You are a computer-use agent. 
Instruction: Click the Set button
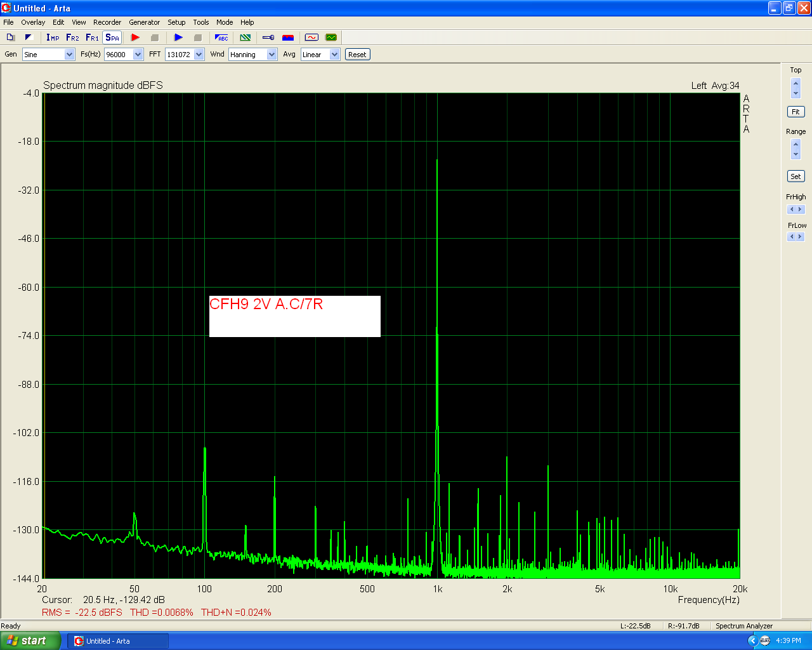[796, 176]
